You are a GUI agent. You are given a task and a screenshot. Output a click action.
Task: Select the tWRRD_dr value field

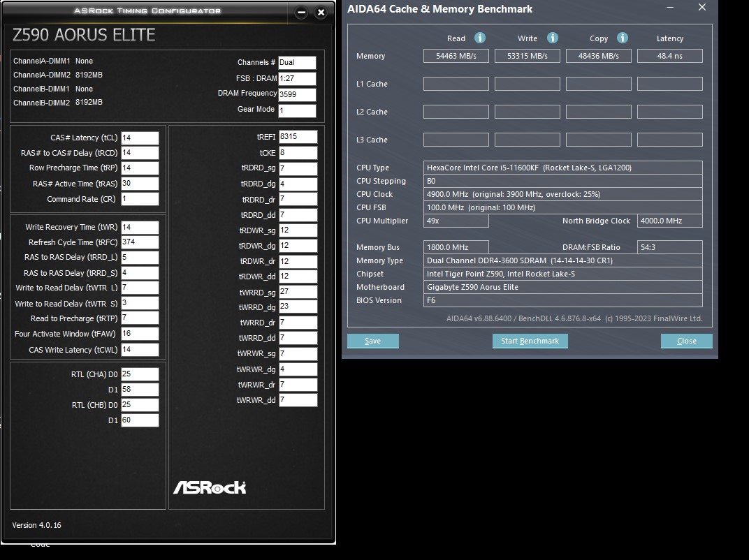click(x=298, y=323)
